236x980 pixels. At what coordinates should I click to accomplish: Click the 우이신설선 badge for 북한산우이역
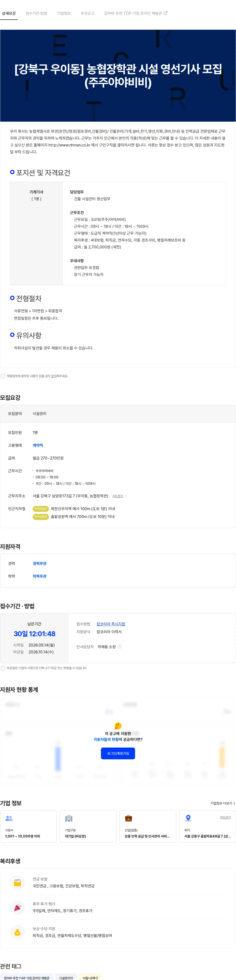pyautogui.click(x=41, y=509)
